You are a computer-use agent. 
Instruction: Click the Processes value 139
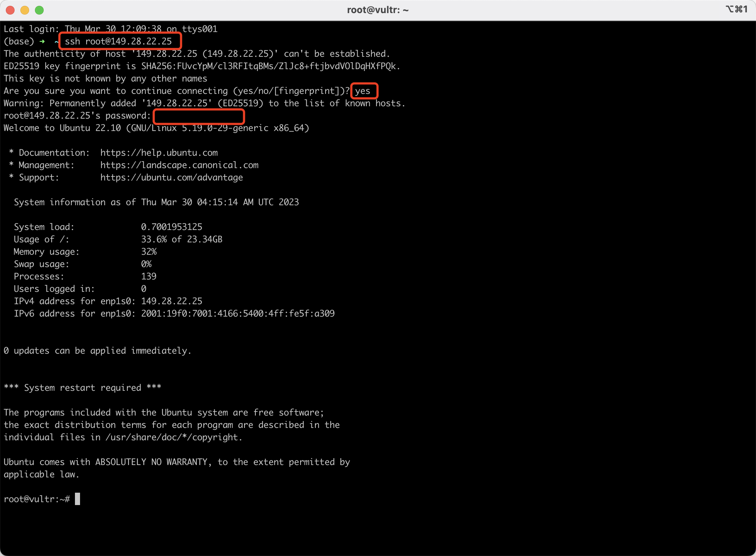click(x=149, y=277)
